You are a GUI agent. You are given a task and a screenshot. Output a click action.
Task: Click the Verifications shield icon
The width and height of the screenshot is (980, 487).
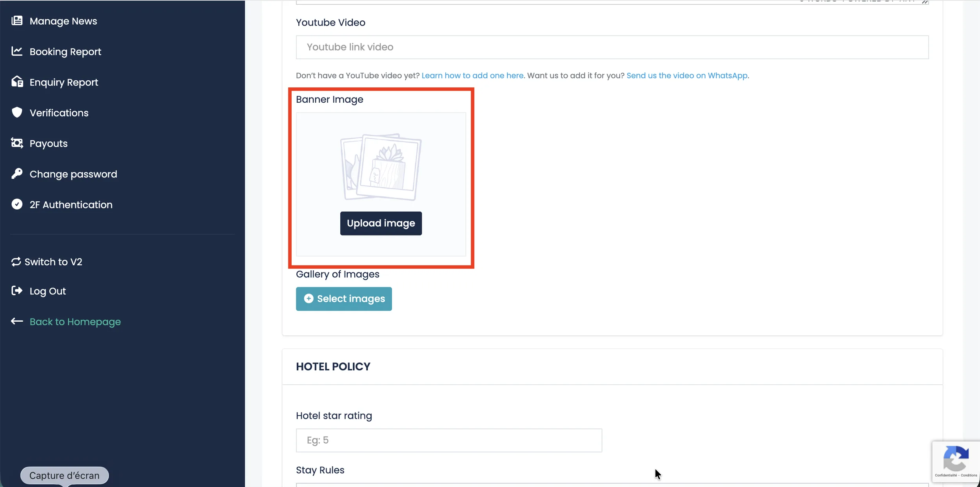[x=17, y=112]
